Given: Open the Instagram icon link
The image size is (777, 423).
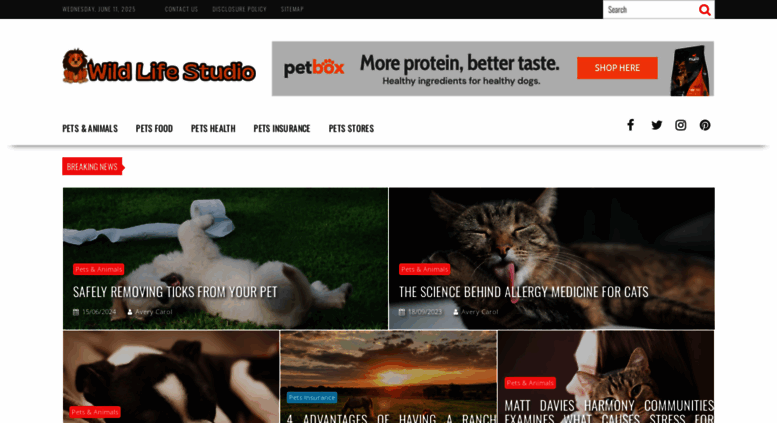Looking at the screenshot, I should click(681, 125).
